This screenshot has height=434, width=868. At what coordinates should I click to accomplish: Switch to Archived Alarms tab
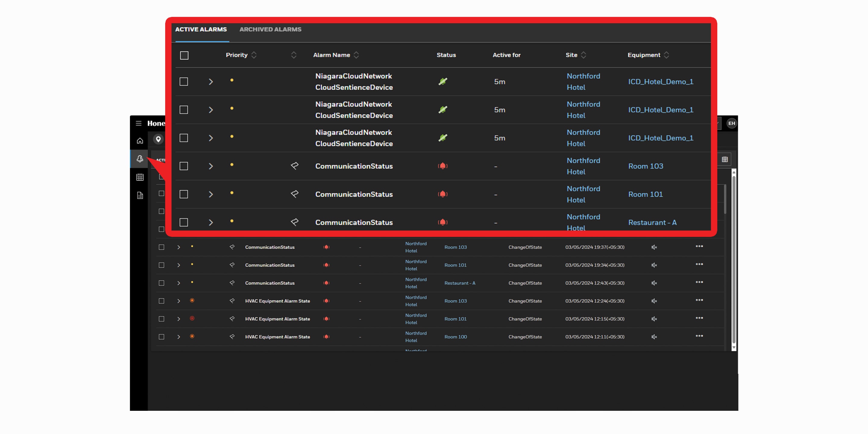click(270, 29)
